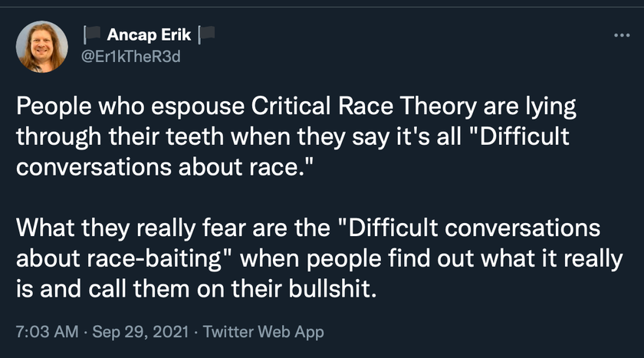Click the Sep 29, 2021 date

[x=140, y=331]
